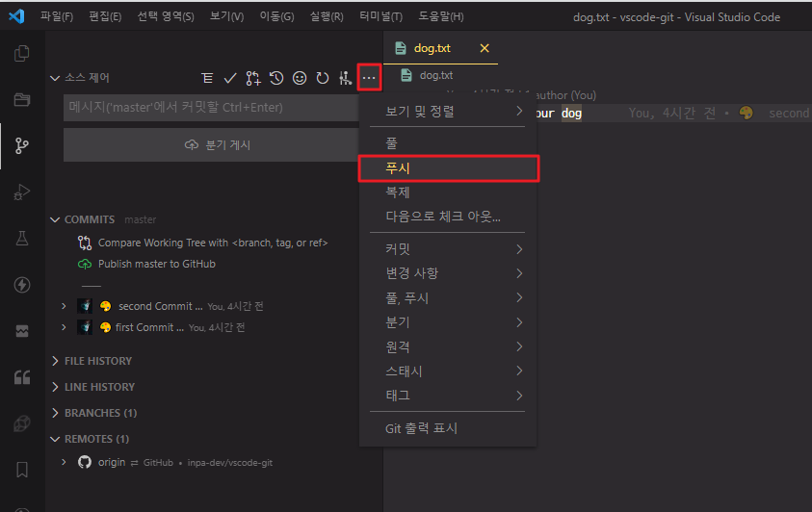812x512 pixels.
Task: Expand the second Commit row
Action: [64, 306]
